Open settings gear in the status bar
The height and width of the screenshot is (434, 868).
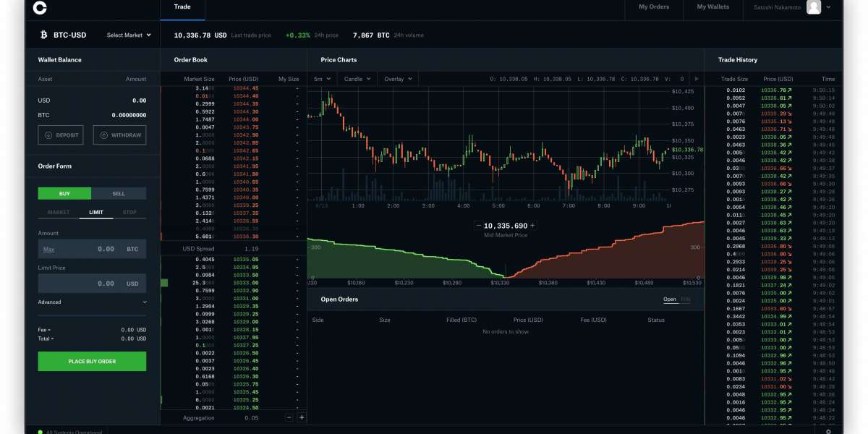coord(828,431)
